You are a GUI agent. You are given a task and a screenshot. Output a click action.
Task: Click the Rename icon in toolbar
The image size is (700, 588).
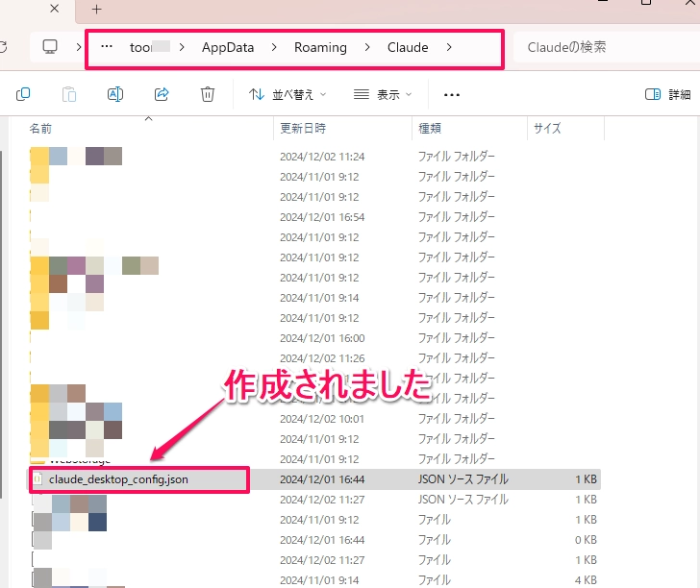115,94
